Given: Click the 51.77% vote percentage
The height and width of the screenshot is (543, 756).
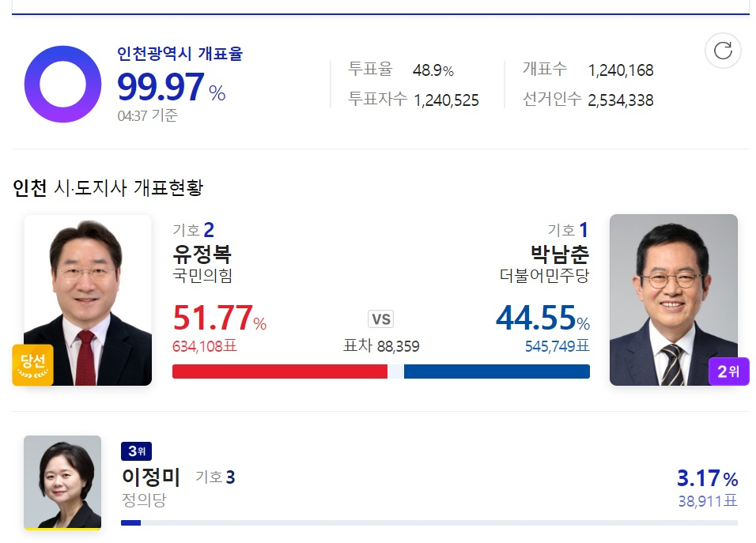Looking at the screenshot, I should 219,318.
